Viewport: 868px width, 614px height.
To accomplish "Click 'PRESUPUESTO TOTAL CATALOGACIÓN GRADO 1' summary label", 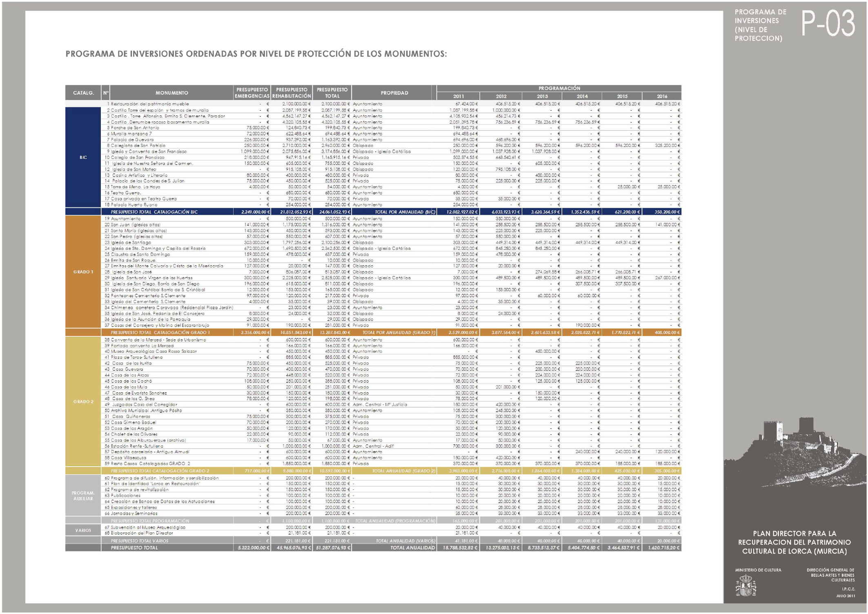I will coord(160,332).
